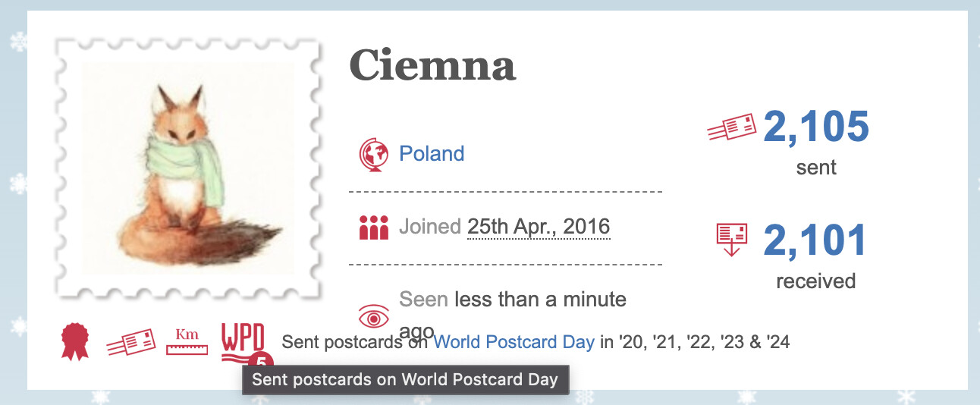Click the 'Seen less than a minute ago' text

coord(513,300)
